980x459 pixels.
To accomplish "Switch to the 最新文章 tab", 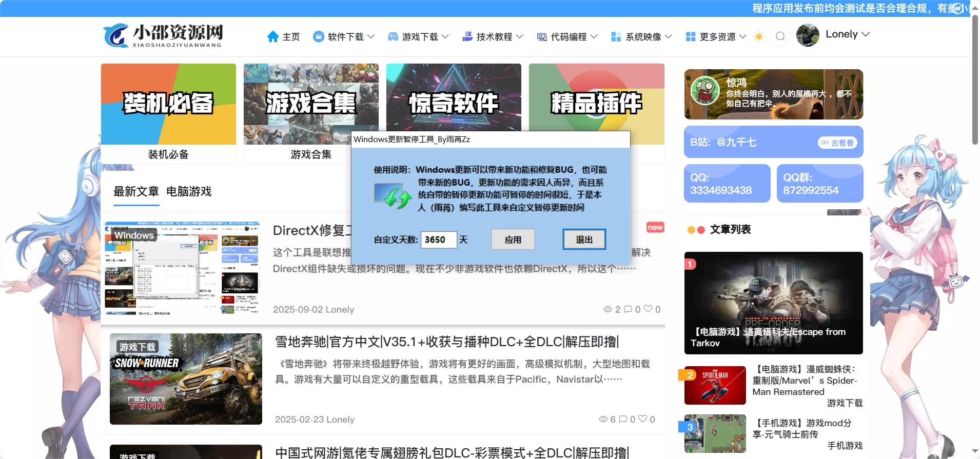I will pyautogui.click(x=136, y=192).
